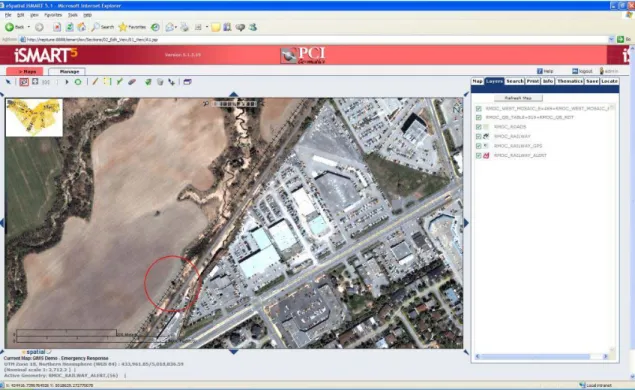Click the green checkmark edit tool
The width and height of the screenshot is (635, 390).
tap(119, 82)
